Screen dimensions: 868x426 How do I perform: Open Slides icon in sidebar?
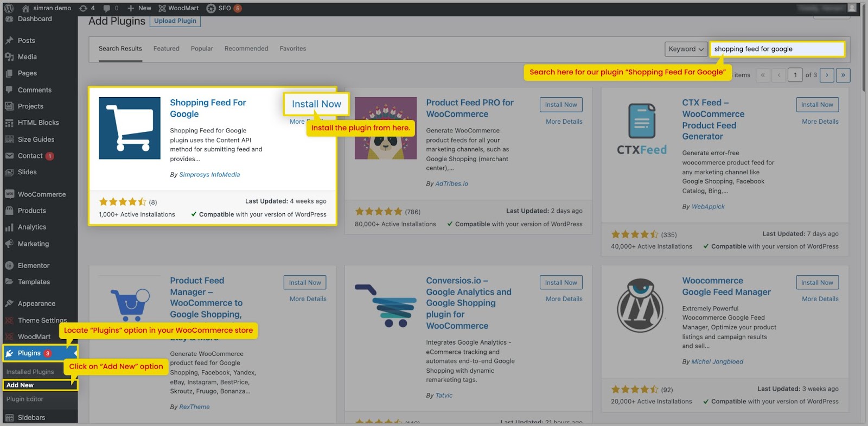coord(9,172)
